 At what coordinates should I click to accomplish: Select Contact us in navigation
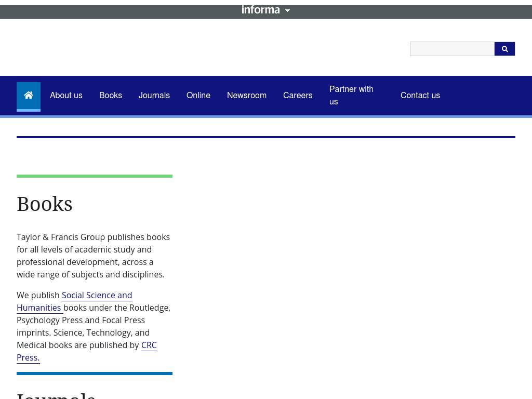[x=420, y=96]
